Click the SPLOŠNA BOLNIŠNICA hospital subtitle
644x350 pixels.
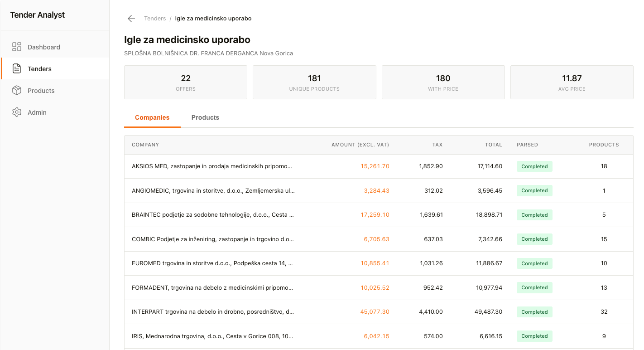208,53
